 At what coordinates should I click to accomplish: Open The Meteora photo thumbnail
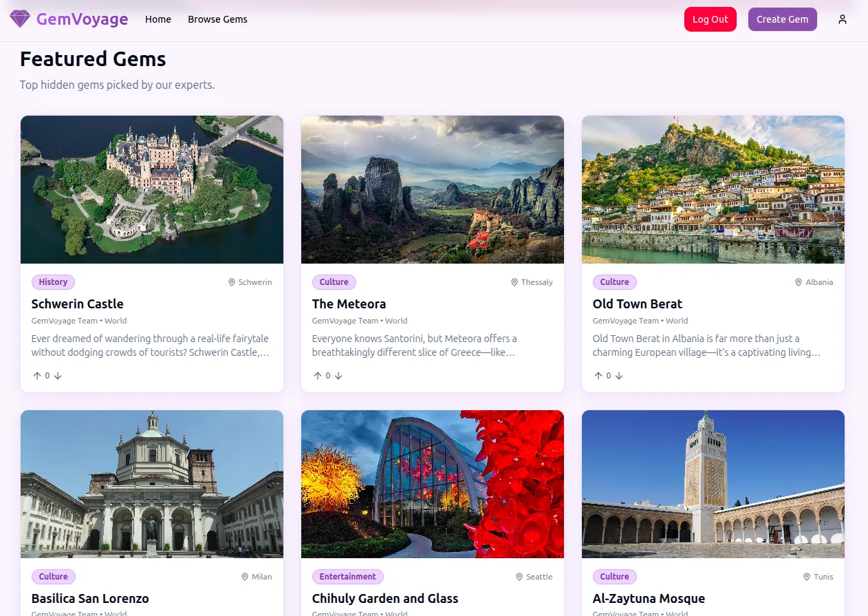point(433,189)
